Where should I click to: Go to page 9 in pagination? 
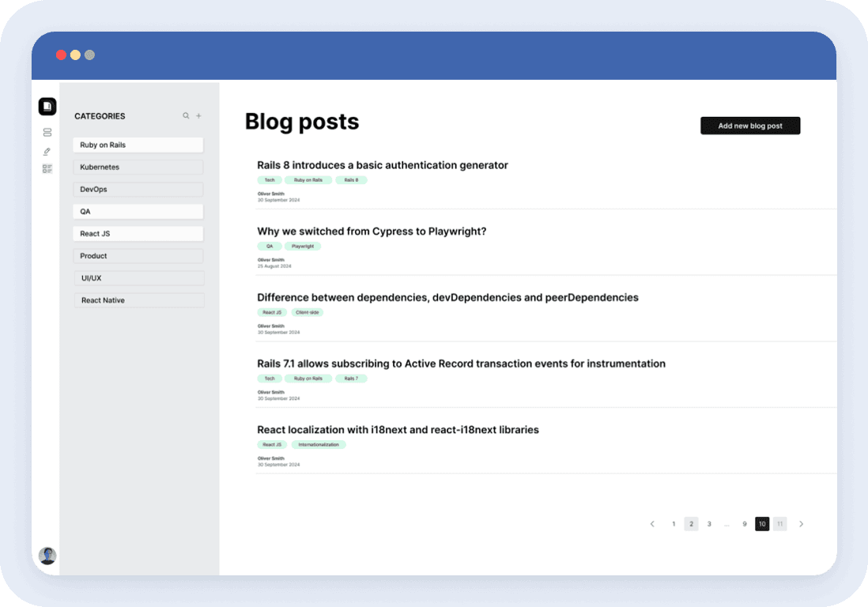pos(744,524)
